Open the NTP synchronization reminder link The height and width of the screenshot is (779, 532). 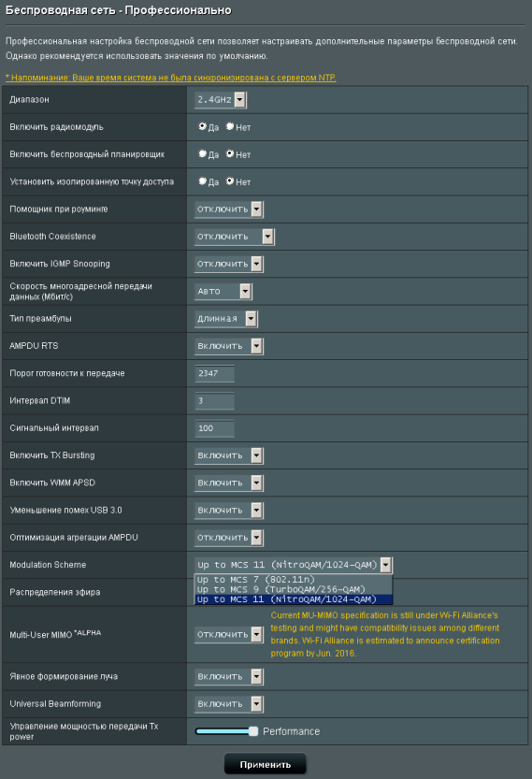pos(171,78)
